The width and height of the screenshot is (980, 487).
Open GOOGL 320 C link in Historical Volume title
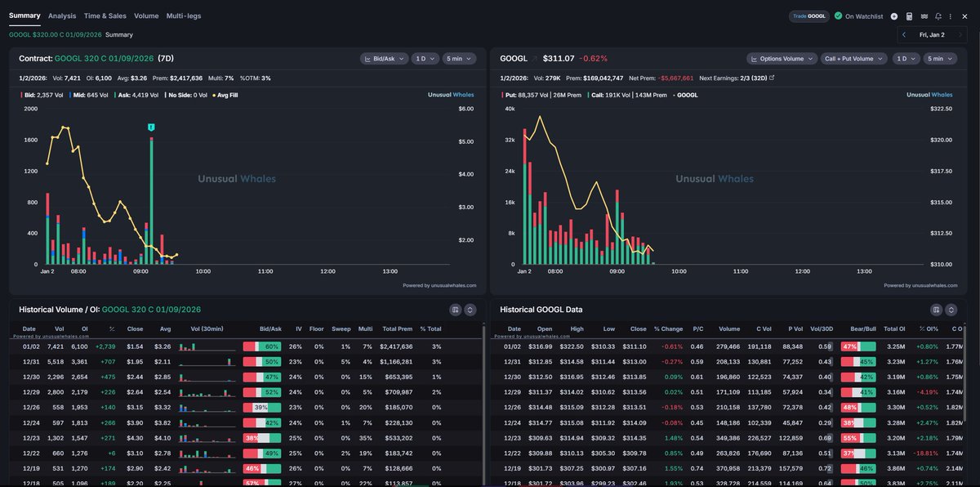(151, 310)
